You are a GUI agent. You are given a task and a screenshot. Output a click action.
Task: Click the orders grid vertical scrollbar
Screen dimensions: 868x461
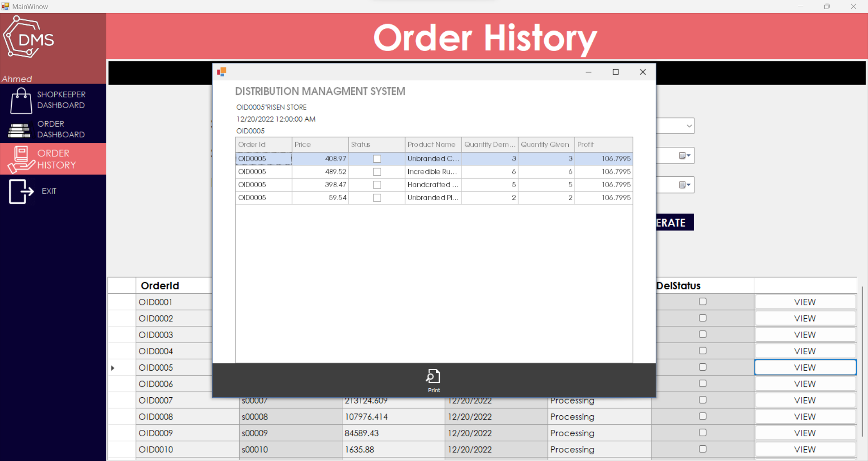click(862, 362)
